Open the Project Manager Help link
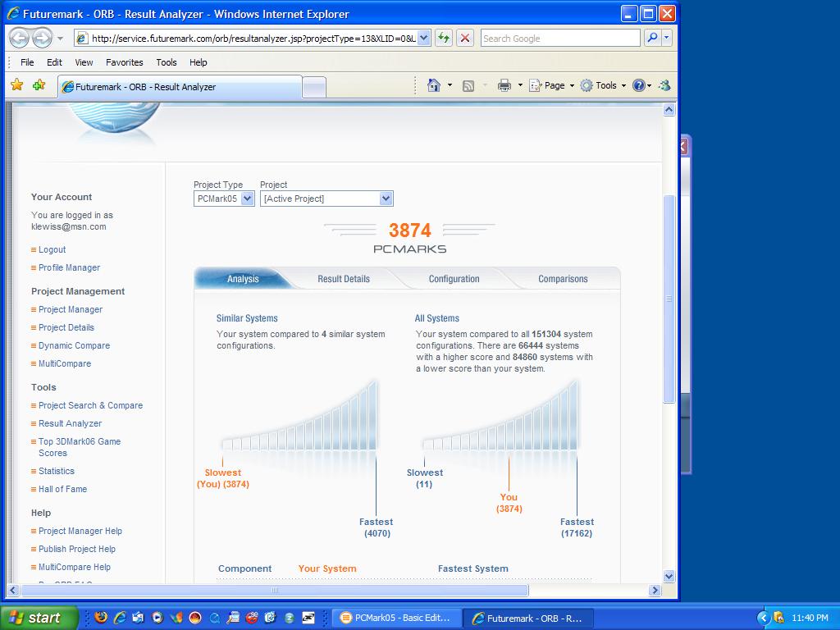Viewport: 840px width, 630px height. pyautogui.click(x=80, y=531)
